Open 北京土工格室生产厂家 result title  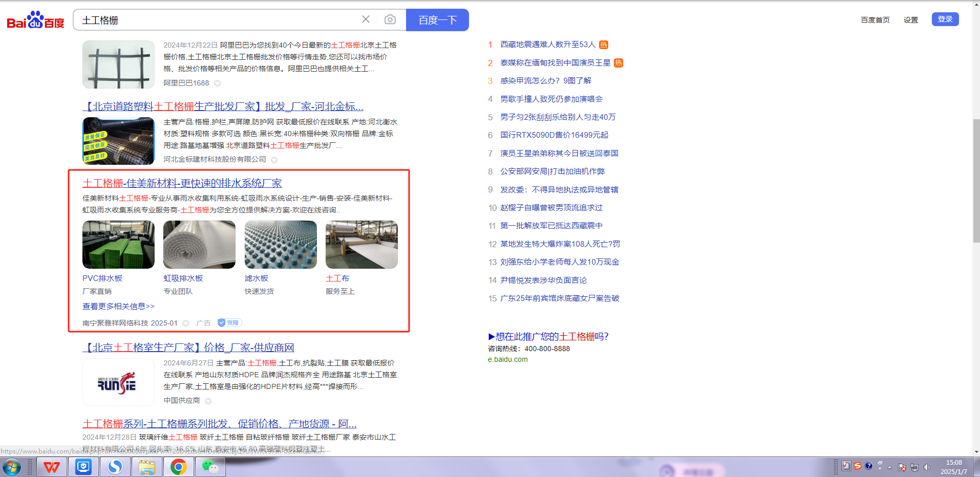point(188,348)
